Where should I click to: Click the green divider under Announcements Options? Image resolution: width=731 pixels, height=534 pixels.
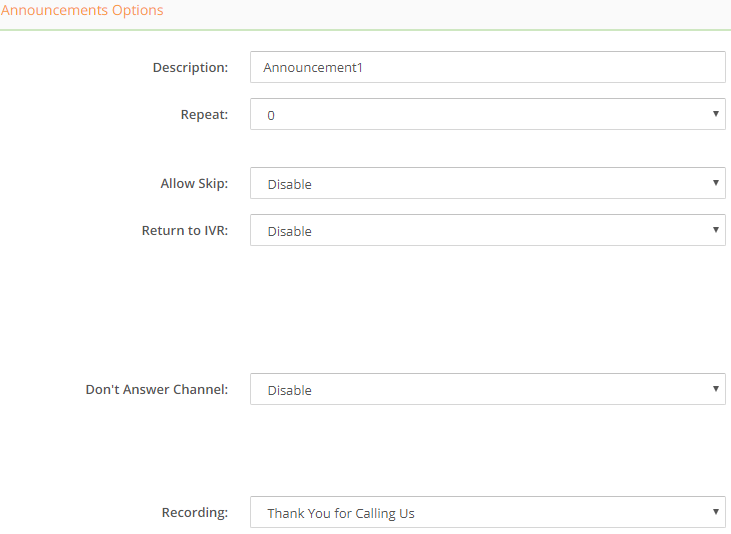tap(366, 30)
